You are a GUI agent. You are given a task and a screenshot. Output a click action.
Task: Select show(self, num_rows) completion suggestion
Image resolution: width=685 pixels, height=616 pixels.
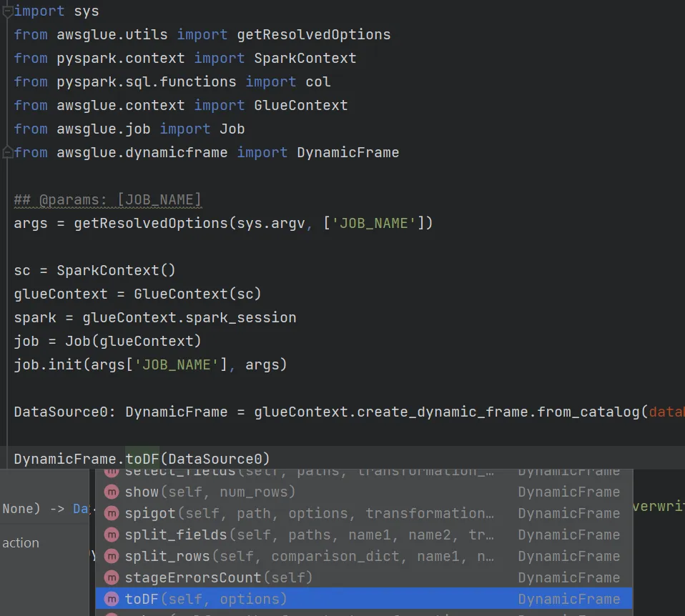click(363, 492)
